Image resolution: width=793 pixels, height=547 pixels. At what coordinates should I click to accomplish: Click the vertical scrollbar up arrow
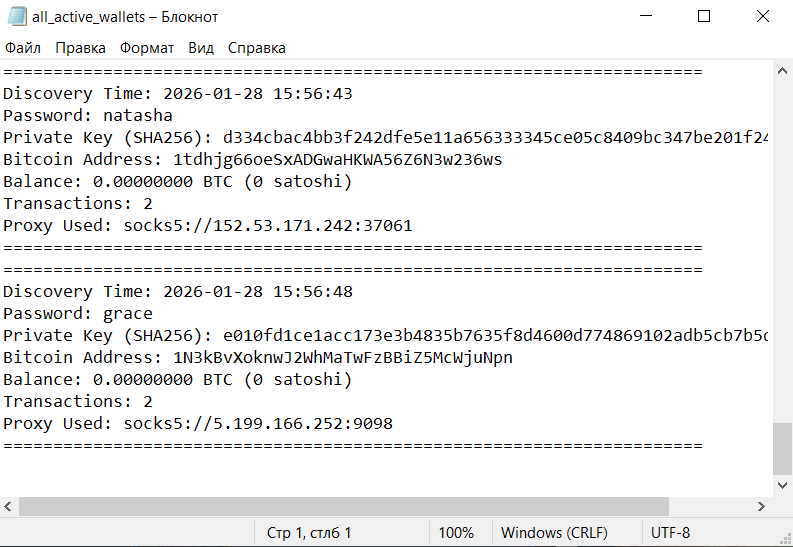(x=783, y=70)
